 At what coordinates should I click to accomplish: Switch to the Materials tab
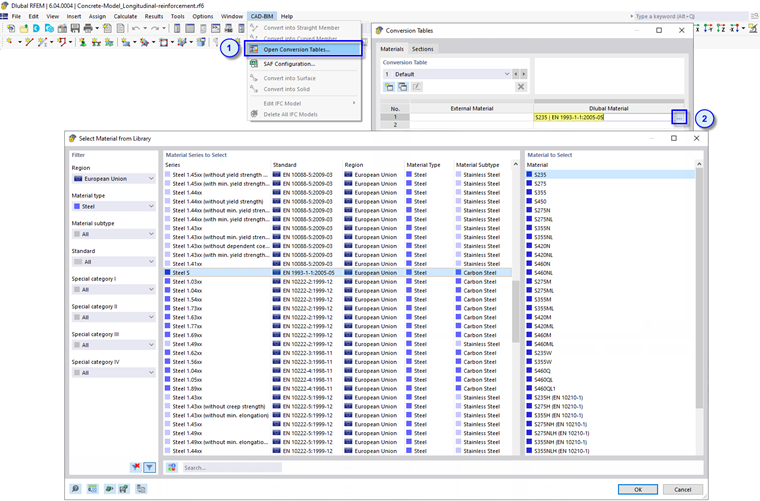point(392,49)
